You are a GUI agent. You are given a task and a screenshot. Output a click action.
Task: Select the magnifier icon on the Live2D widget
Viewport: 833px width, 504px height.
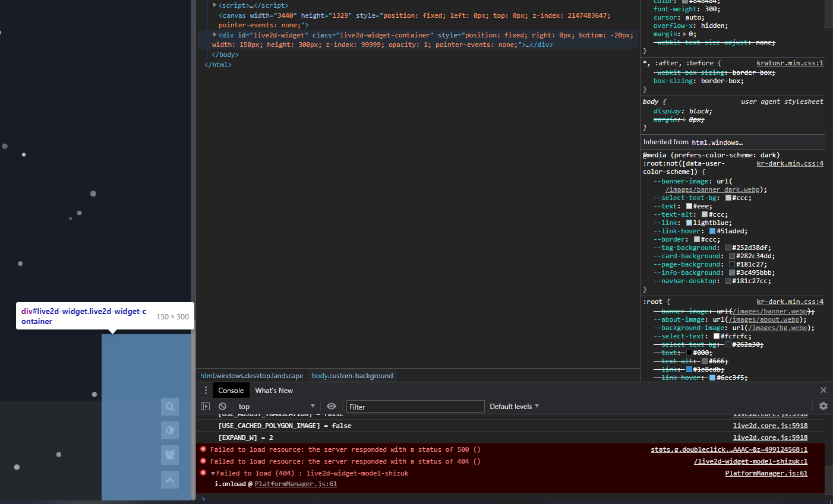(170, 406)
